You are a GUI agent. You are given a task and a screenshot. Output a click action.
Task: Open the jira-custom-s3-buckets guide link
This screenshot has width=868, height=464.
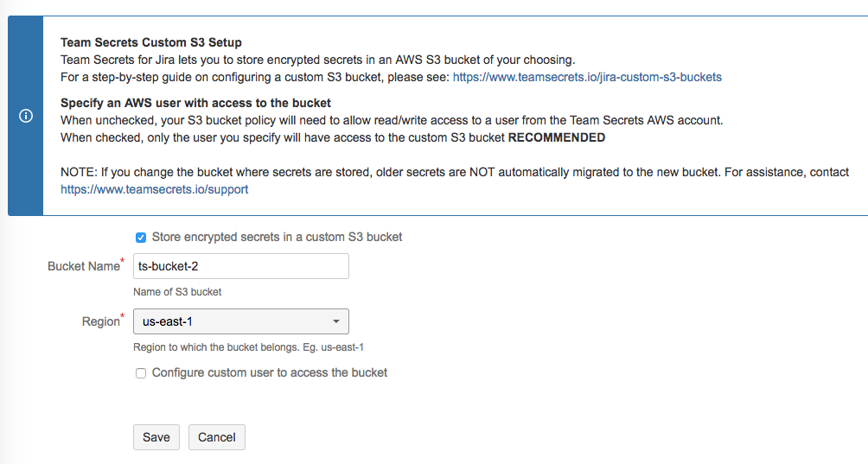[x=587, y=77]
